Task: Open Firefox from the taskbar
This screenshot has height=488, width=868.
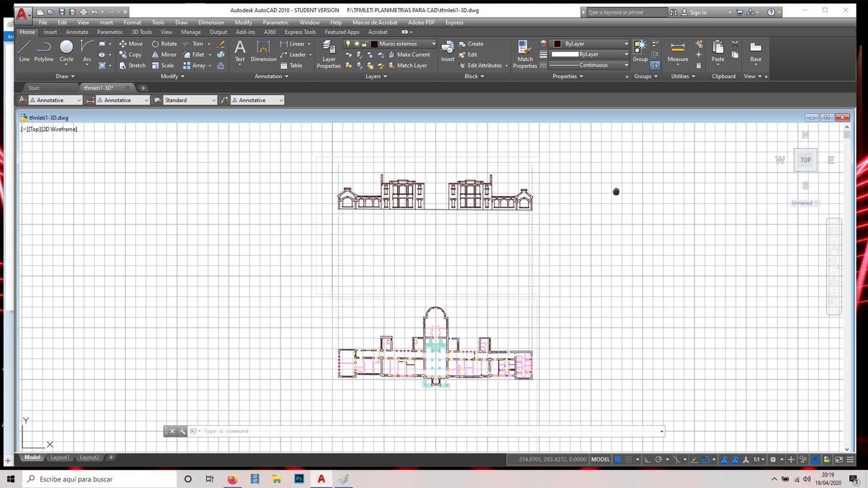Action: pos(231,479)
